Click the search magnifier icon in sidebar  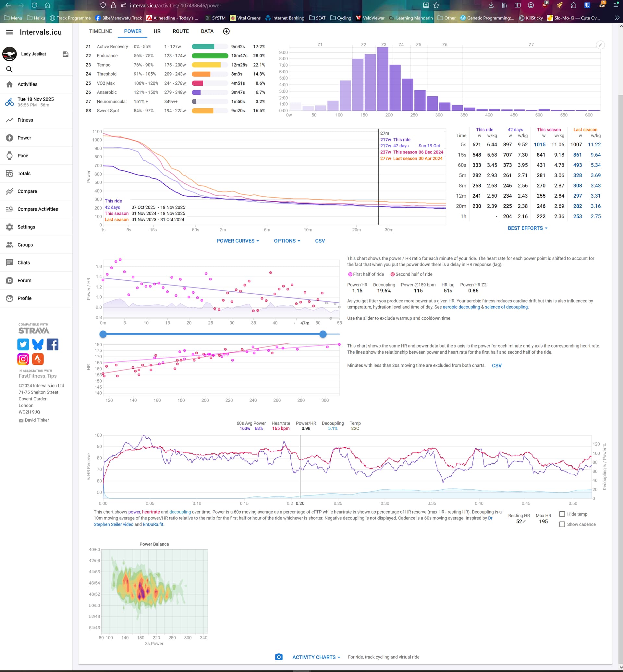click(9, 69)
